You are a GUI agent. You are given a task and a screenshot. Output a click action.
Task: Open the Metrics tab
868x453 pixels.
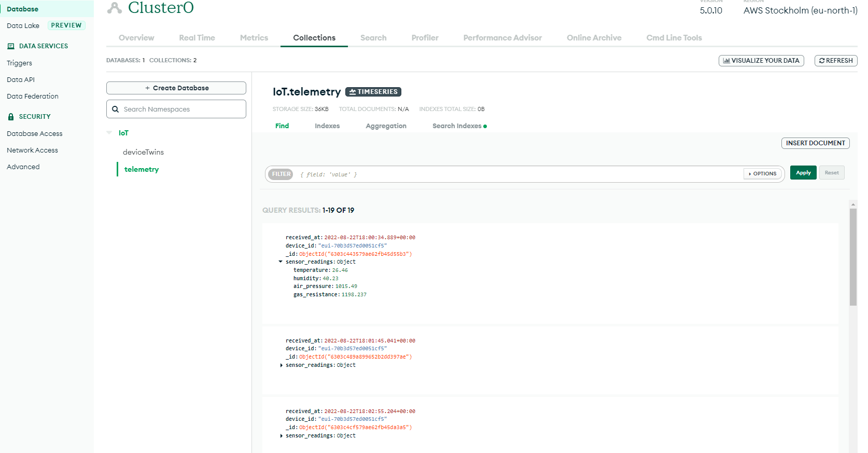pyautogui.click(x=254, y=38)
